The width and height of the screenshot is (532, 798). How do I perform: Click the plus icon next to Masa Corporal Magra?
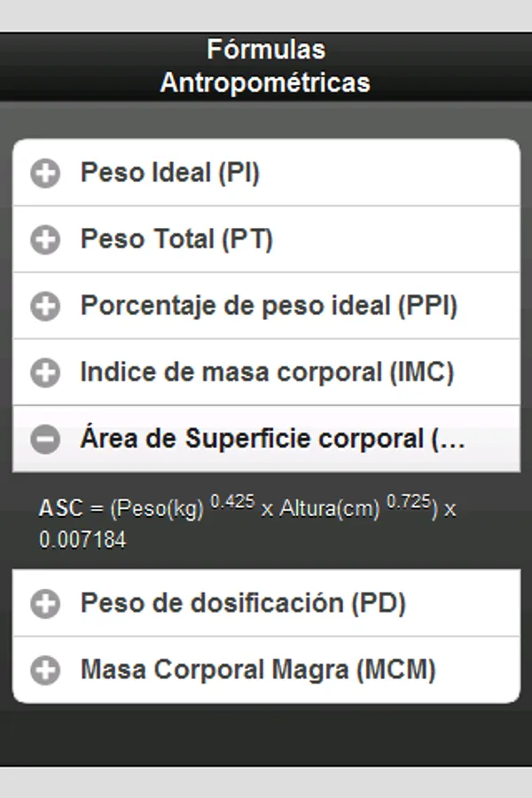point(45,670)
